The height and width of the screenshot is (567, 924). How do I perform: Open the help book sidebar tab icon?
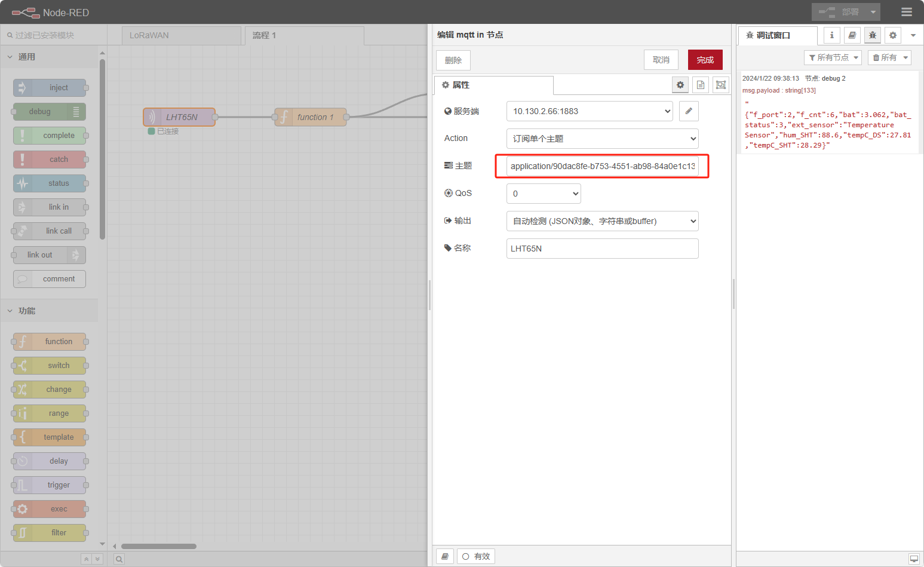[x=852, y=35]
